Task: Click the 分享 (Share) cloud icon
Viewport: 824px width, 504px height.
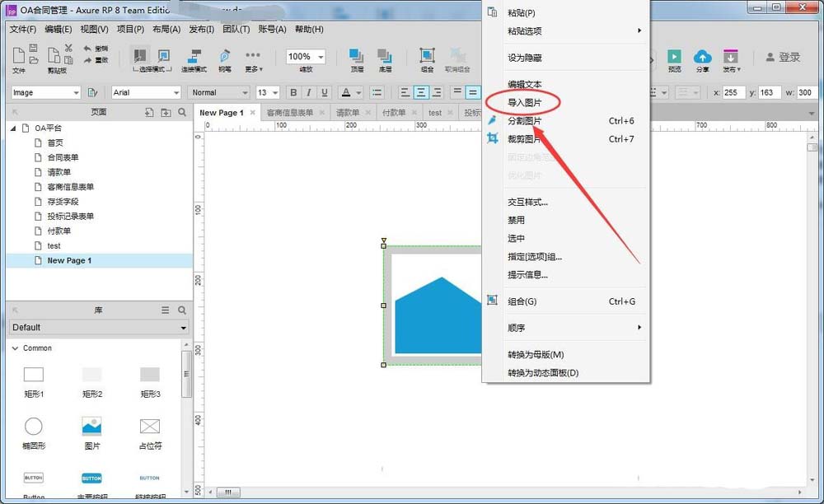Action: (x=702, y=58)
